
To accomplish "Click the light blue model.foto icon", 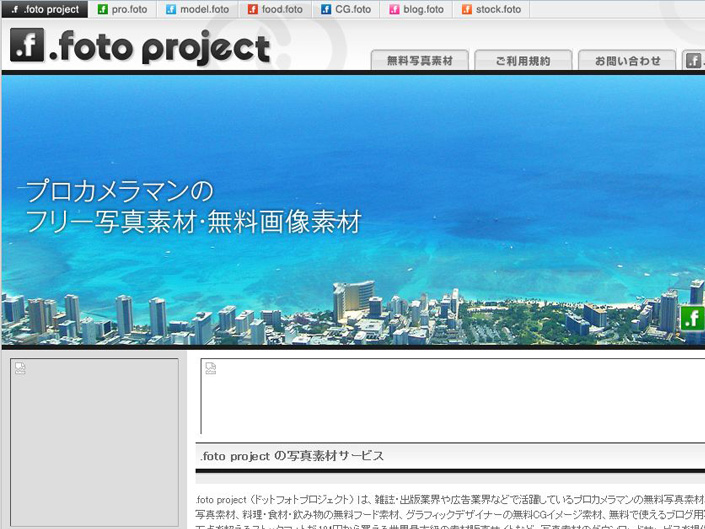I will [171, 9].
